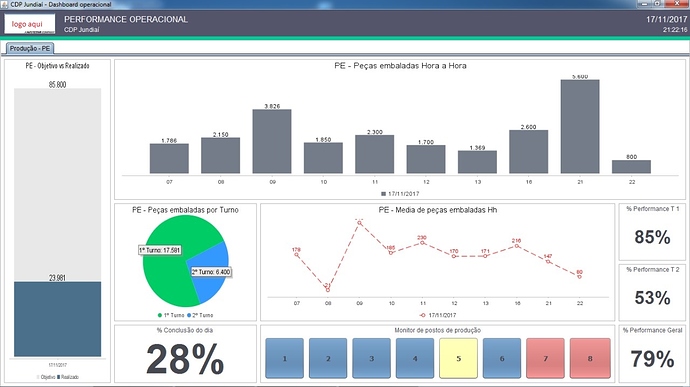
Task: Click the peak line point at hour 09
Action: tap(360, 223)
